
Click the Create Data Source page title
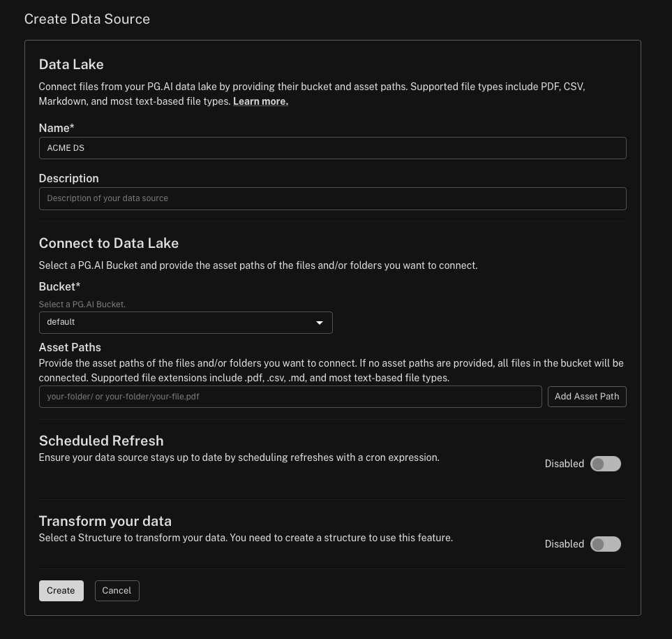pos(87,19)
